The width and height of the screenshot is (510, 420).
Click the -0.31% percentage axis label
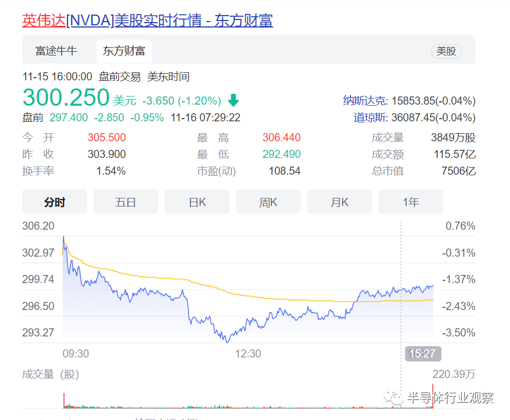(x=459, y=253)
